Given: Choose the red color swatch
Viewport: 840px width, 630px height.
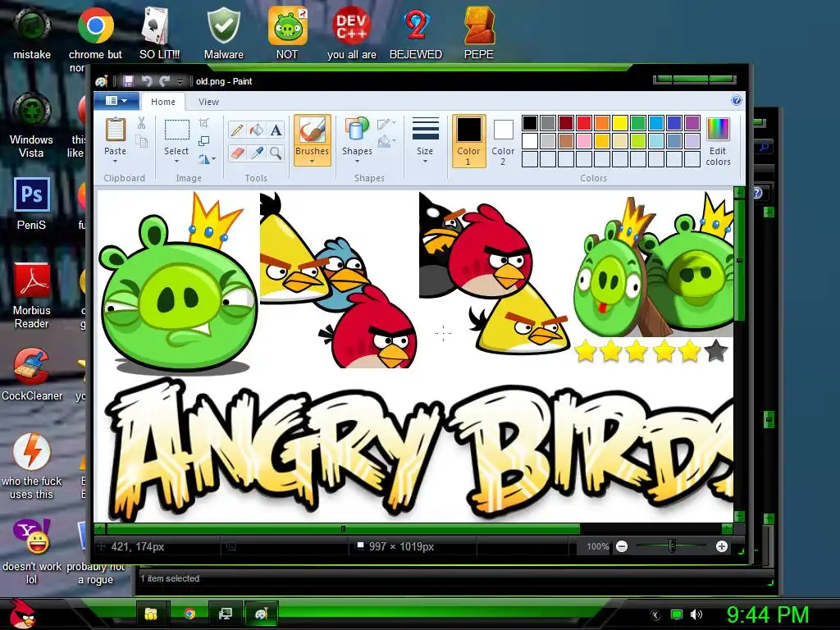Looking at the screenshot, I should (584, 123).
